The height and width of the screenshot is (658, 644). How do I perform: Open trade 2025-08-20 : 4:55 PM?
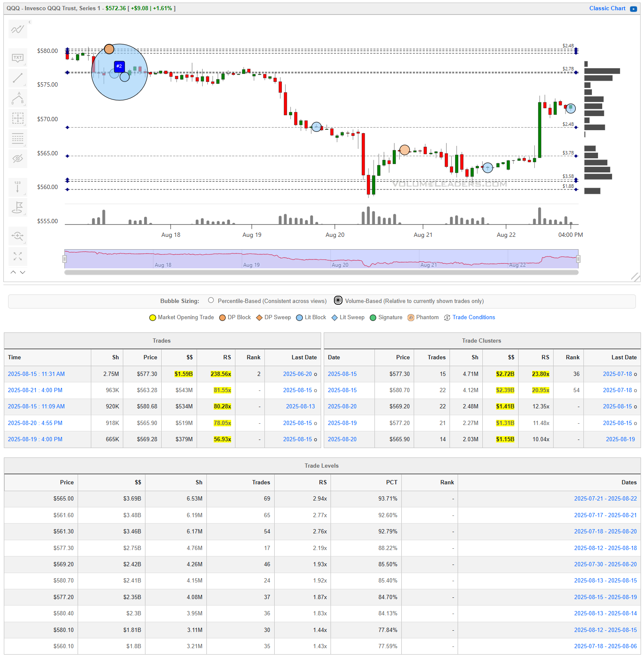pos(35,423)
